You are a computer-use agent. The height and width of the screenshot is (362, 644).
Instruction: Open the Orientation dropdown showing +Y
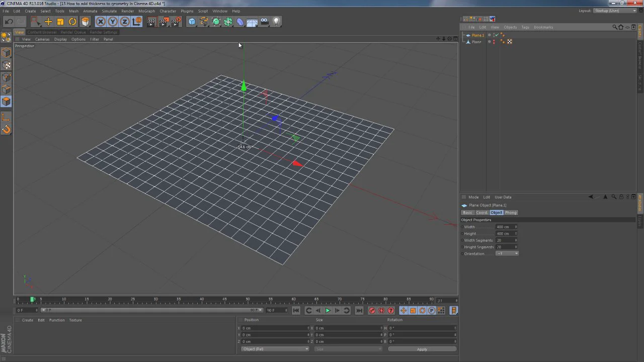click(507, 253)
